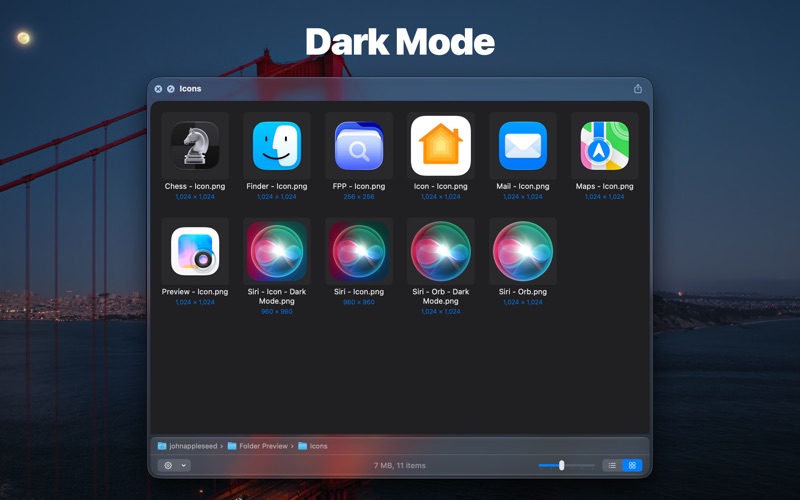The width and height of the screenshot is (800, 500).
Task: Click the Maps - Icon.png file name
Action: [x=605, y=186]
